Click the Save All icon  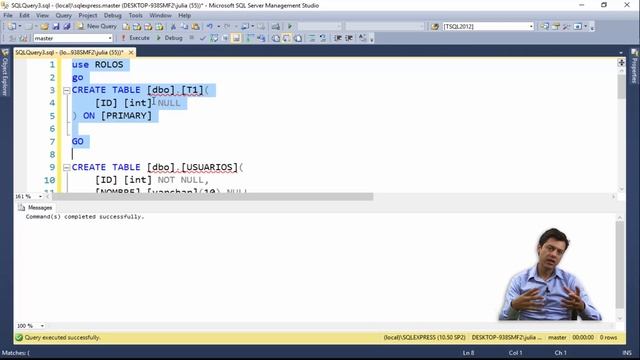pos(66,27)
